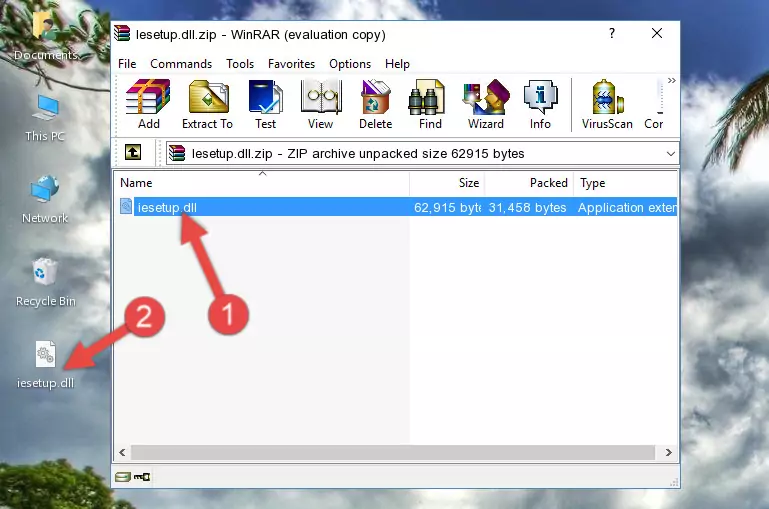
Task: Run the Test archive tool
Action: pyautogui.click(x=265, y=104)
